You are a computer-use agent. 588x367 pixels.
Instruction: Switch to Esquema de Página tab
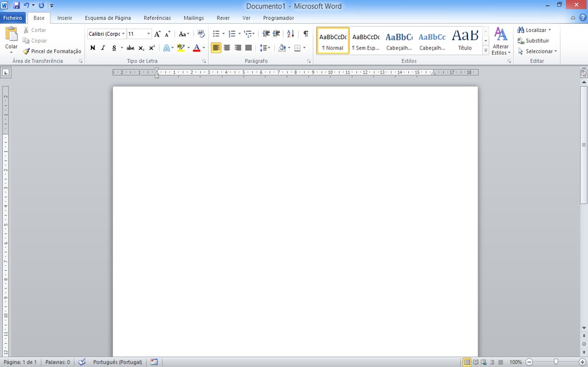click(x=108, y=18)
